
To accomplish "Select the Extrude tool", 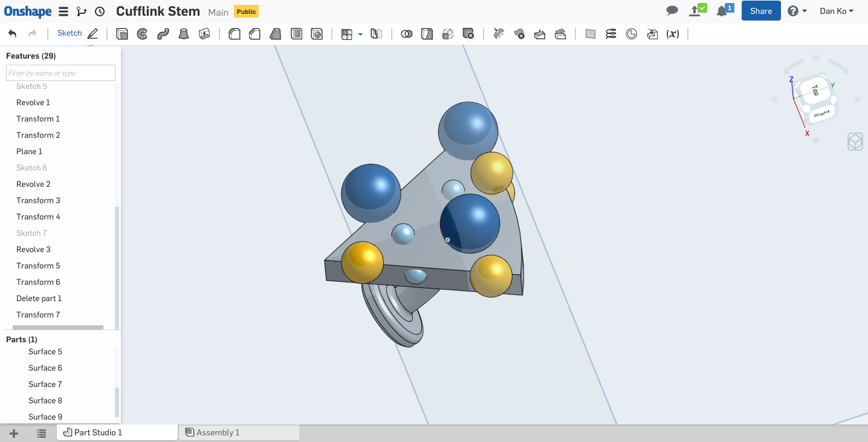I will [122, 34].
